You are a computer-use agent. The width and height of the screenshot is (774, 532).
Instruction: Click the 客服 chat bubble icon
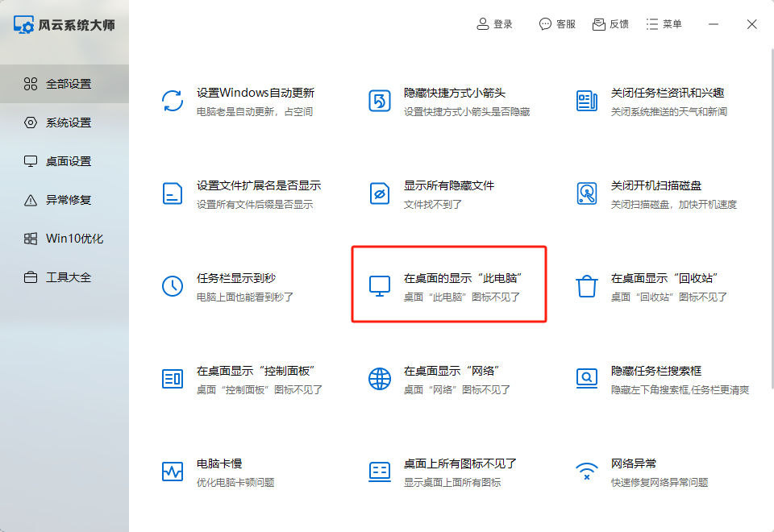[545, 23]
